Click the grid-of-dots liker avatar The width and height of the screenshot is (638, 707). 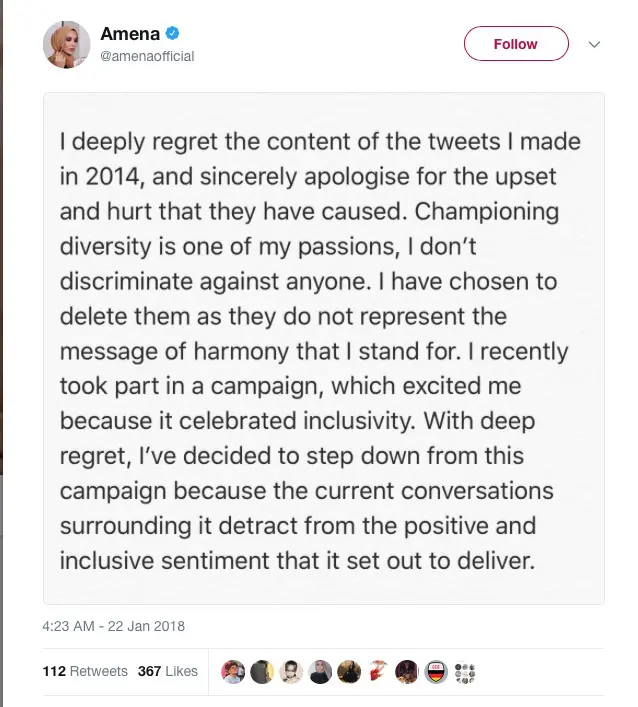point(464,671)
